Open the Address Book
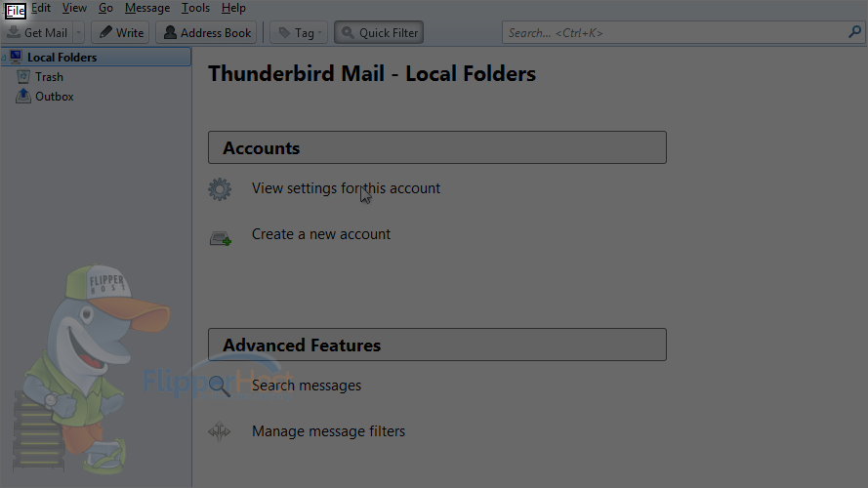Image resolution: width=868 pixels, height=488 pixels. (206, 32)
